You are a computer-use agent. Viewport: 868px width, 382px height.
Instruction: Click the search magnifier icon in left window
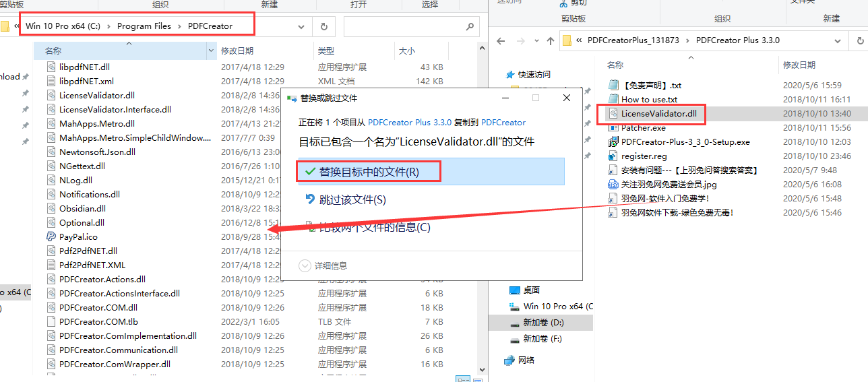coord(470,27)
